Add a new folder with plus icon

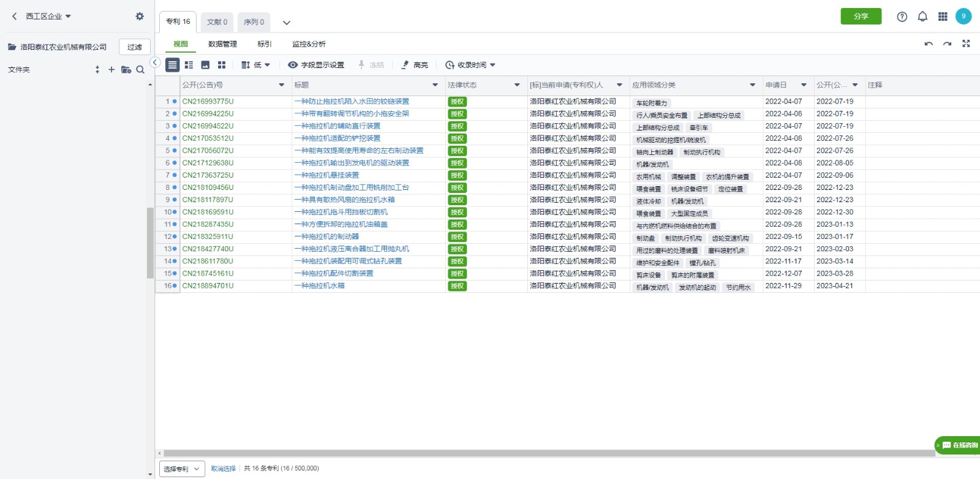[x=111, y=70]
